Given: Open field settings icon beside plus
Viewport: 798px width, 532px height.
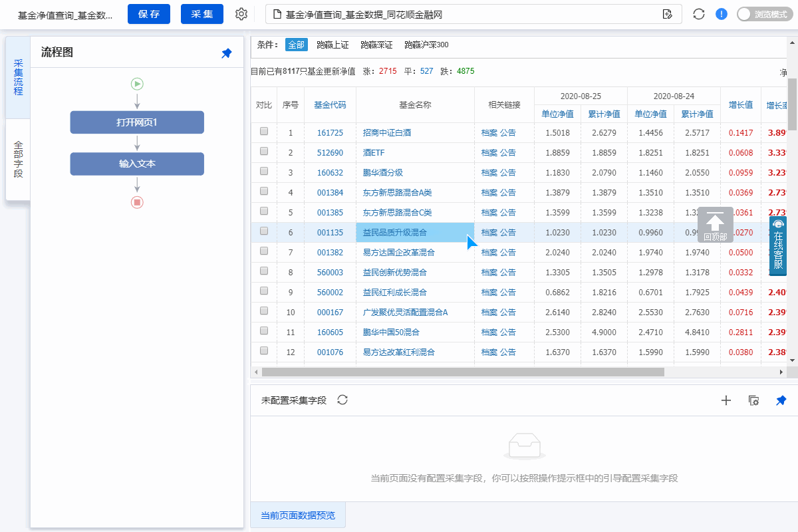Looking at the screenshot, I should point(753,400).
